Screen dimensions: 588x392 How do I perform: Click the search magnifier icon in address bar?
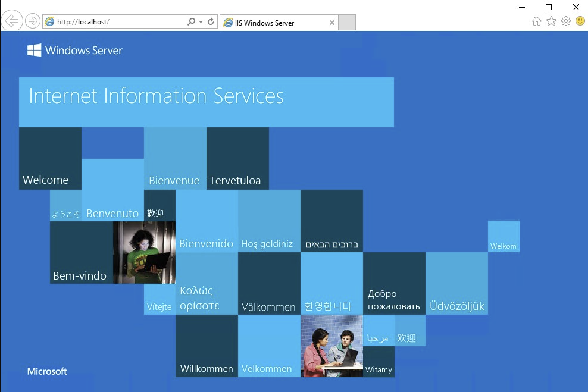tap(191, 22)
